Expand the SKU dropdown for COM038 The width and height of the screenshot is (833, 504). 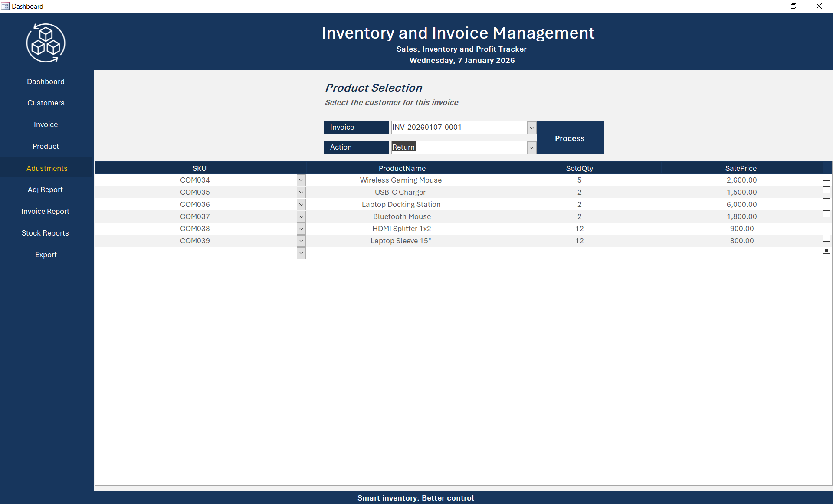301,229
